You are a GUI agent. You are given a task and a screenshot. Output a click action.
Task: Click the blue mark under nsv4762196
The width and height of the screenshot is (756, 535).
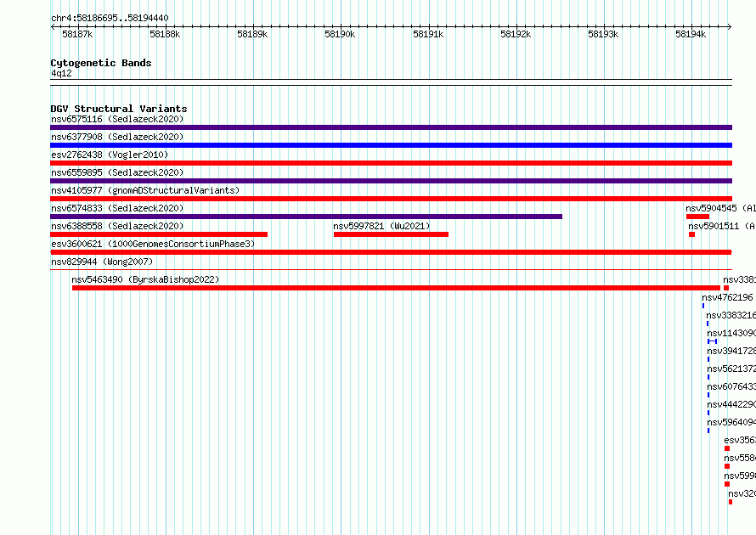point(703,306)
